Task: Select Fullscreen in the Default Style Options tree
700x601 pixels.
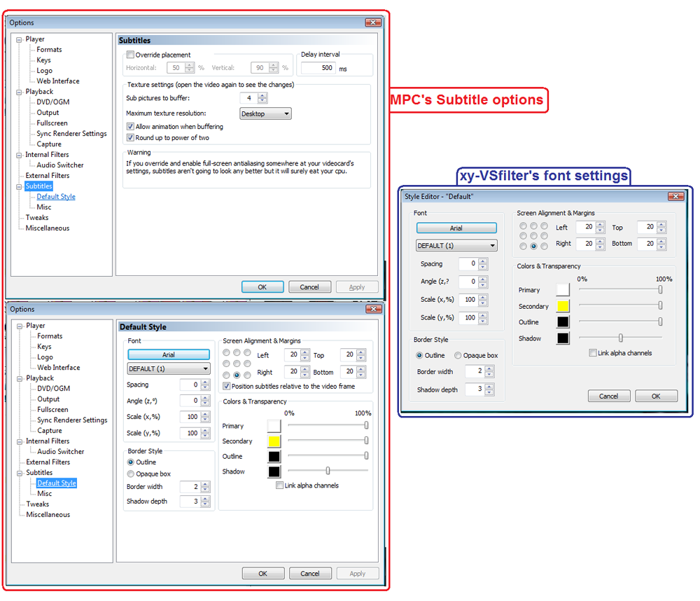Action: coord(52,409)
